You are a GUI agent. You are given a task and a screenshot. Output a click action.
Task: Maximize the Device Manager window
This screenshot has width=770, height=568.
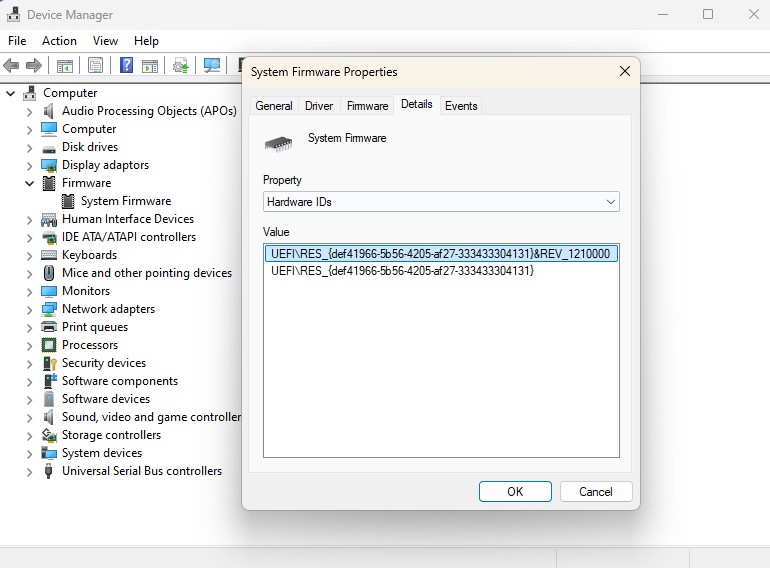click(x=708, y=14)
